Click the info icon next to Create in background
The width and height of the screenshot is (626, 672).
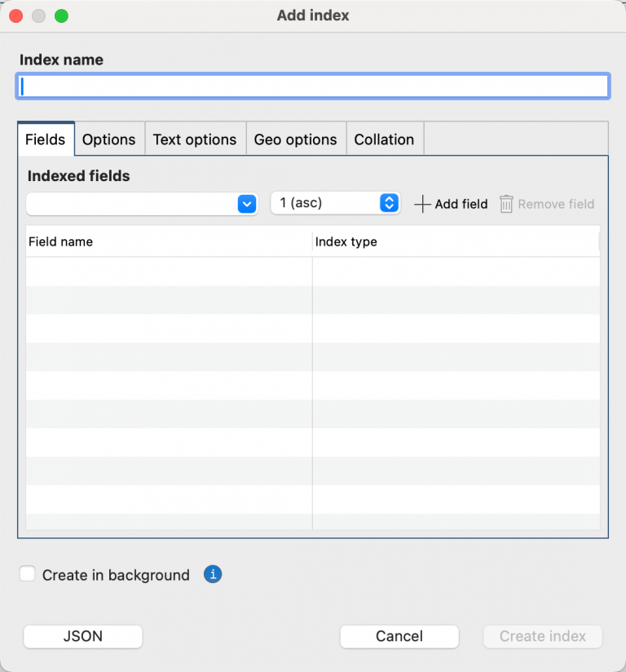point(213,574)
